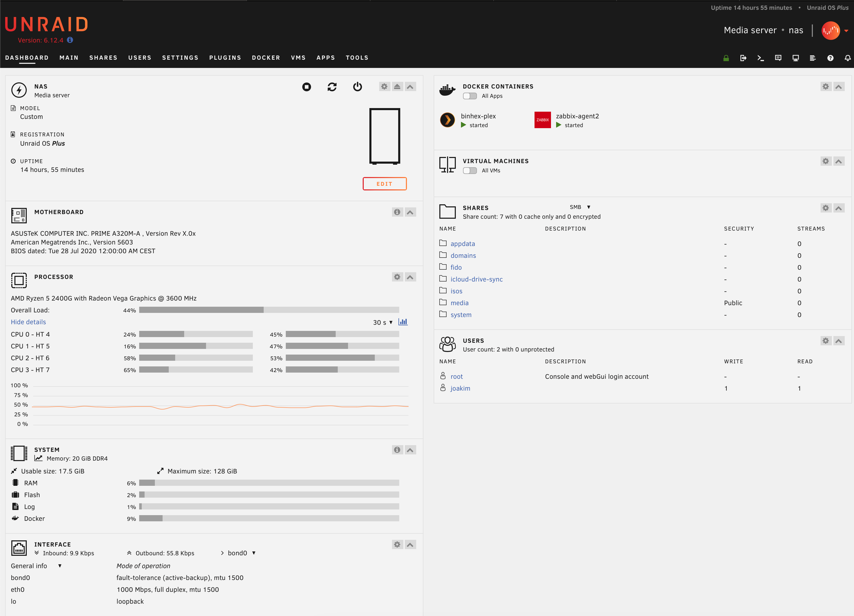854x616 pixels.
Task: Click the Stop array icon
Action: coord(307,87)
